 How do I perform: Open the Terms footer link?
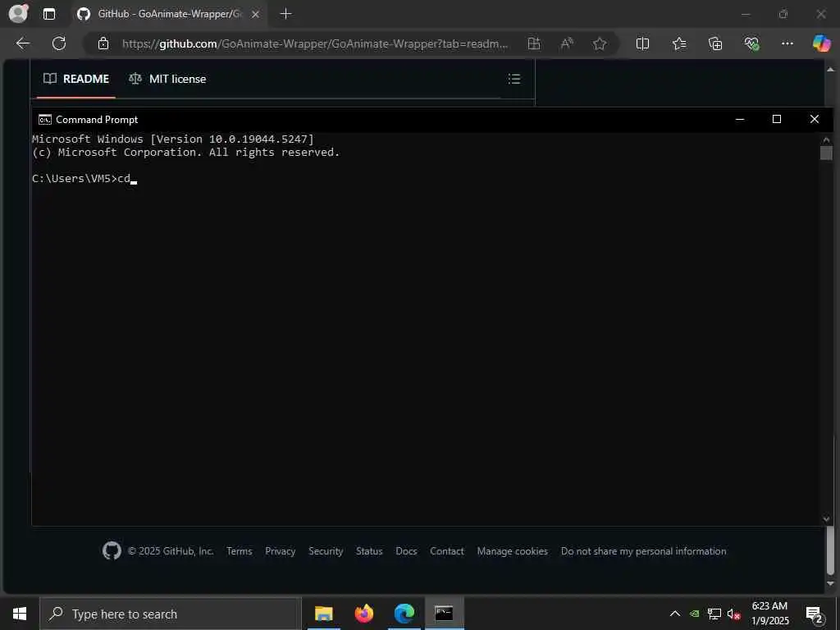(x=239, y=551)
